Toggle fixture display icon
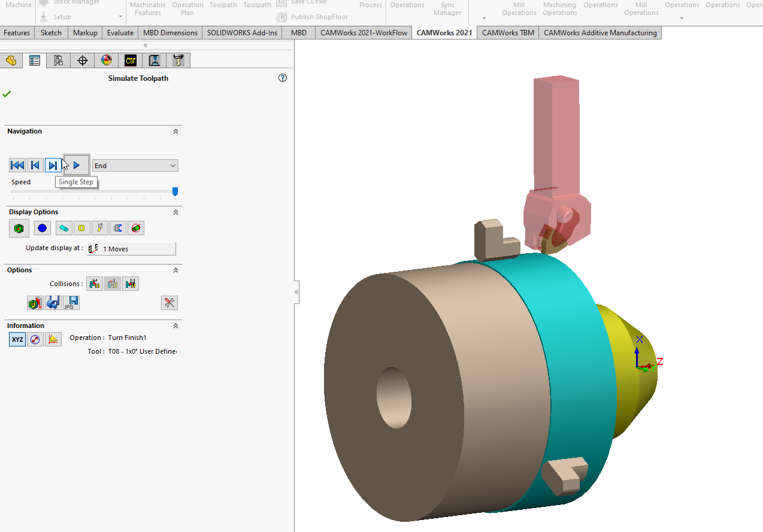 point(118,228)
